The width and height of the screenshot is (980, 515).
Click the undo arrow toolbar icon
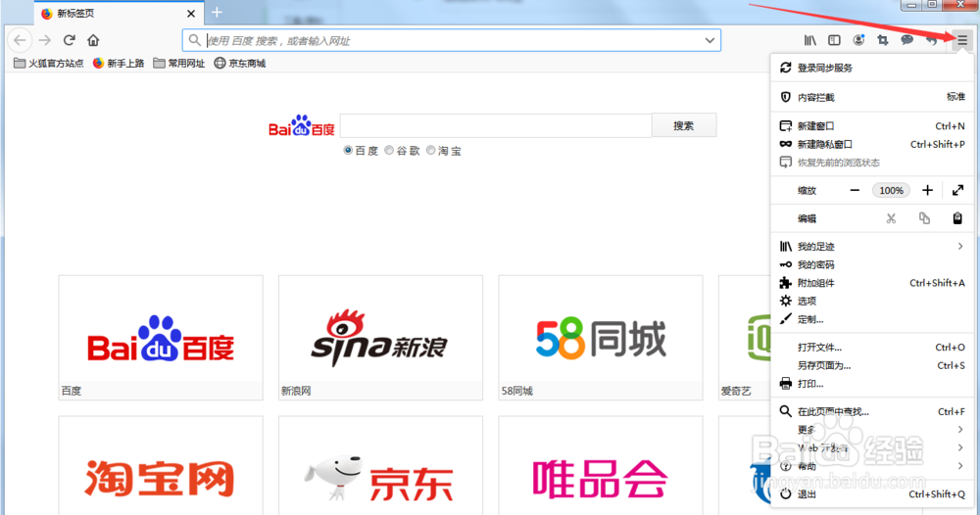(x=931, y=40)
